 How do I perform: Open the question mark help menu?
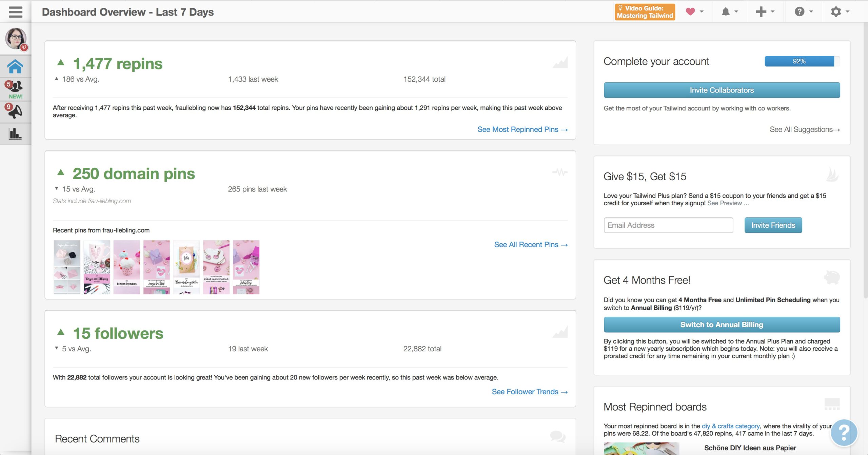[803, 12]
